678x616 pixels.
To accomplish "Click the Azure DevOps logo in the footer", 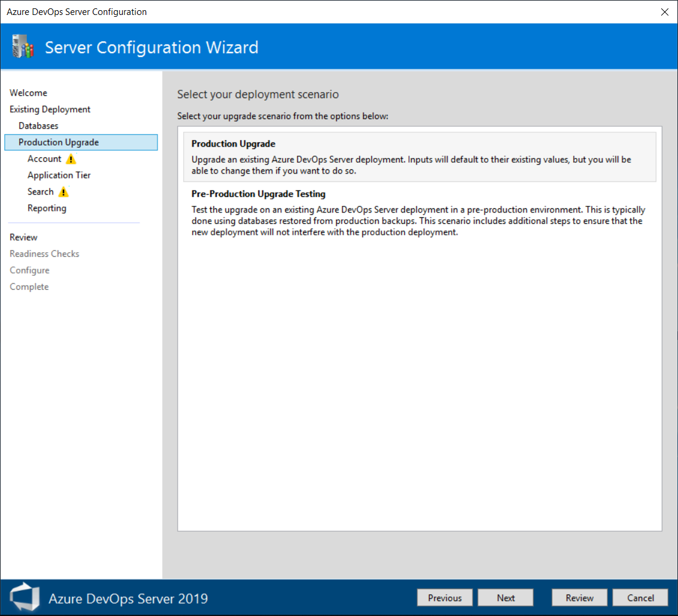I will coord(25,597).
